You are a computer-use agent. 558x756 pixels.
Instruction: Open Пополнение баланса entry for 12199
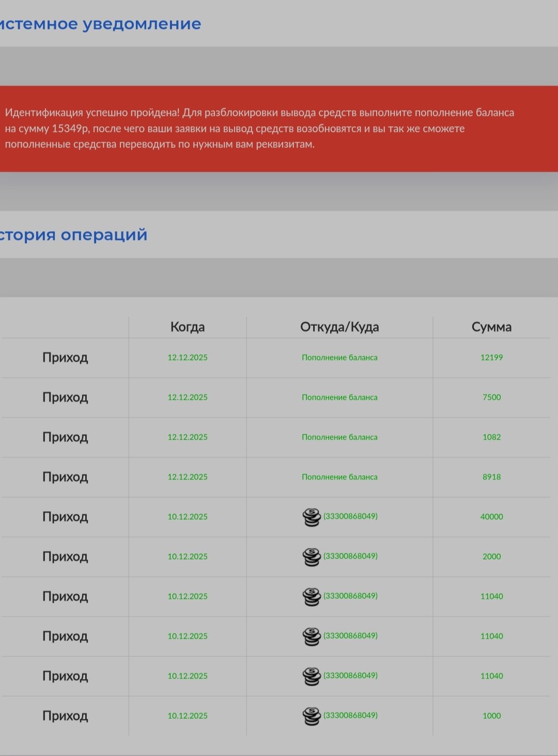point(339,357)
